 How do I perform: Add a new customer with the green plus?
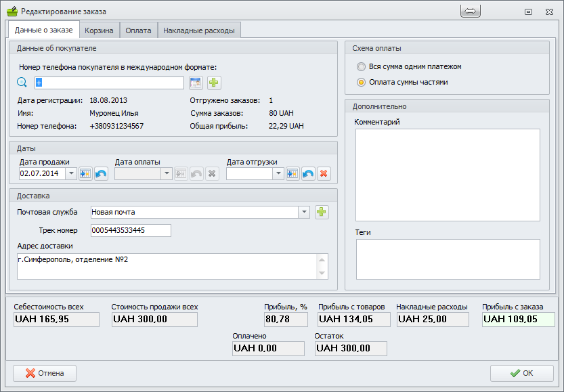click(214, 83)
